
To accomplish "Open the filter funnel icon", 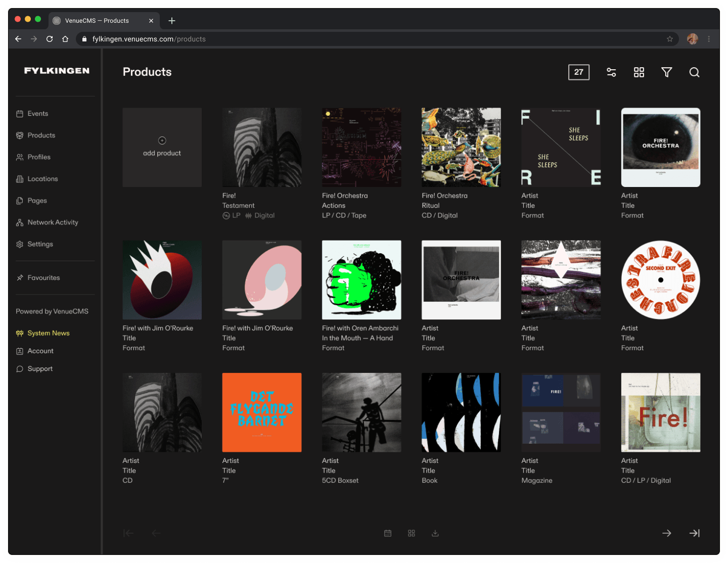I will tap(667, 72).
